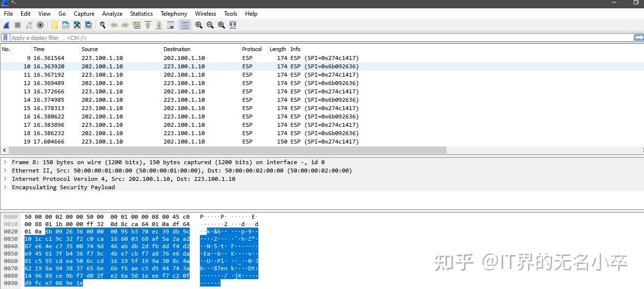Image resolution: width=644 pixels, height=289 pixels.
Task: Sort packets by Time column header
Action: click(x=56, y=49)
